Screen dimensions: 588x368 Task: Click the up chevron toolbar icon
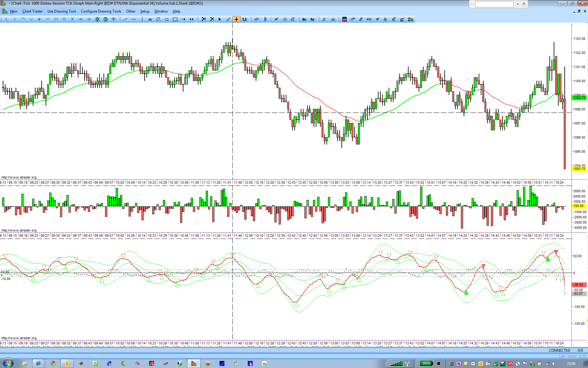pos(23,19)
